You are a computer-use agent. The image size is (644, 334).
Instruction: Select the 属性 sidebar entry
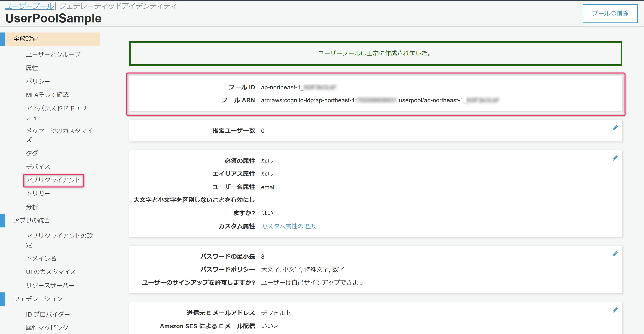point(32,68)
